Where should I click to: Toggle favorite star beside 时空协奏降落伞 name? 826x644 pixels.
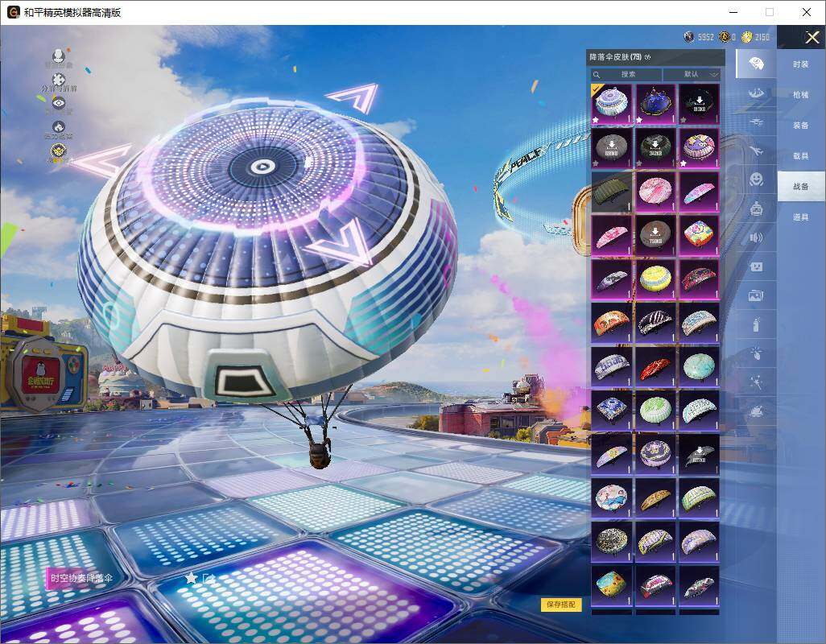191,578
